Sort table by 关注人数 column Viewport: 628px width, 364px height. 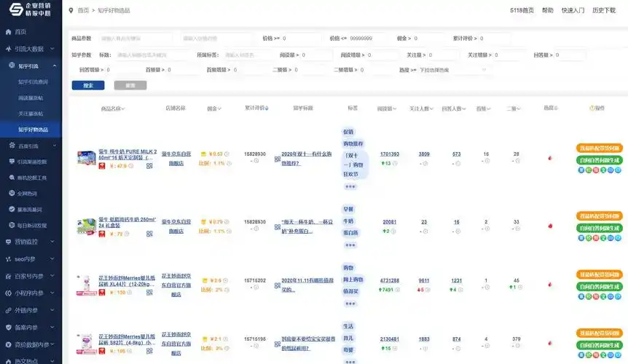421,108
